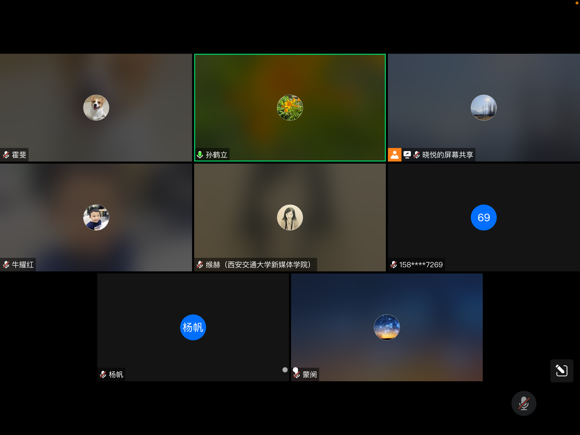The width and height of the screenshot is (580, 435).
Task: Click the corgi dog avatar
Action: tap(96, 108)
